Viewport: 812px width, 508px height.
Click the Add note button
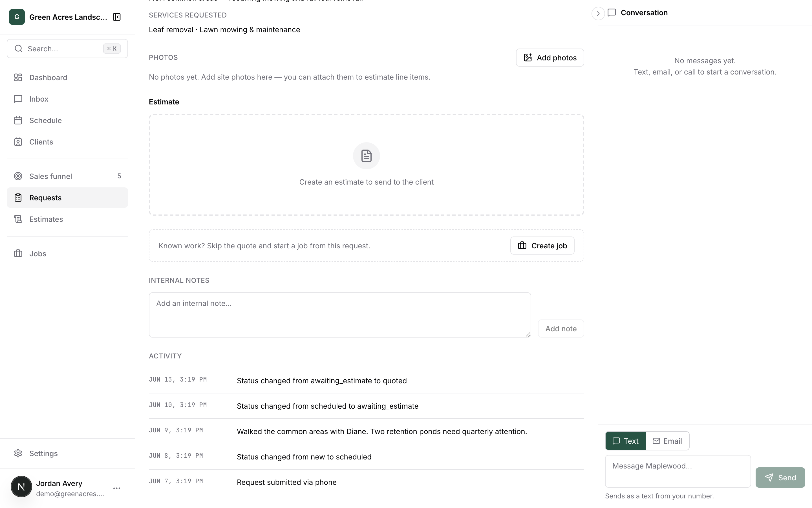tap(561, 329)
